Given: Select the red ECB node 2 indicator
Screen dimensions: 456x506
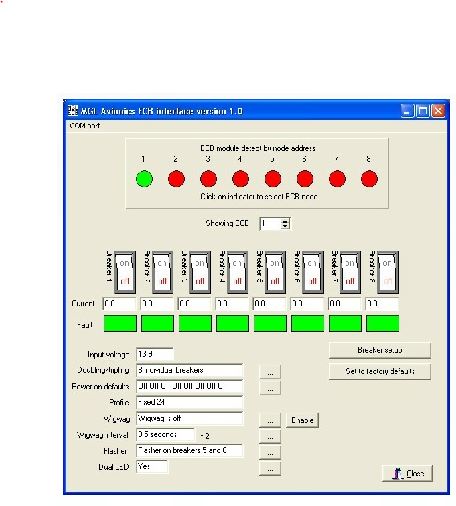Looking at the screenshot, I should 176,178.
